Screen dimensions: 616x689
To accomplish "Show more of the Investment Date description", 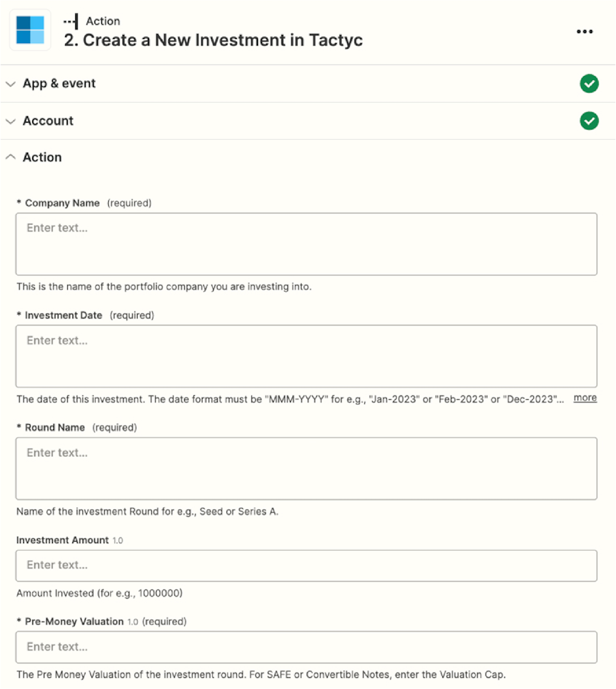I will coord(585,398).
